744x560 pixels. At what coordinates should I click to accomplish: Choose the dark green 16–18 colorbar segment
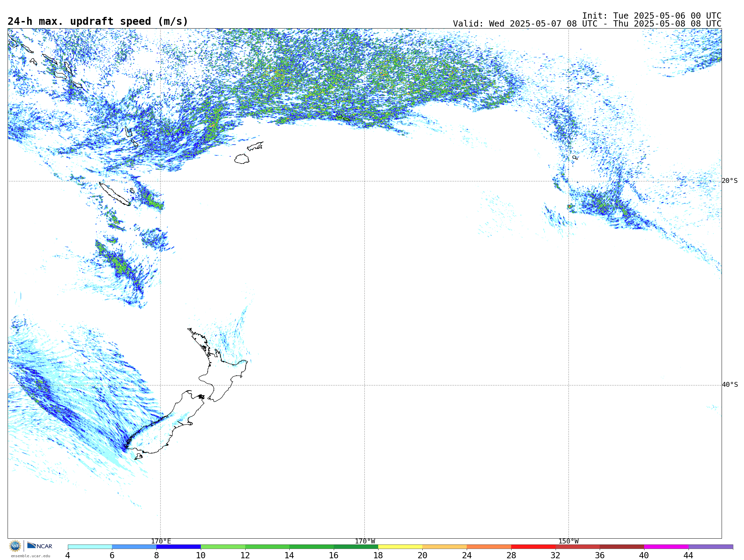(x=356, y=547)
